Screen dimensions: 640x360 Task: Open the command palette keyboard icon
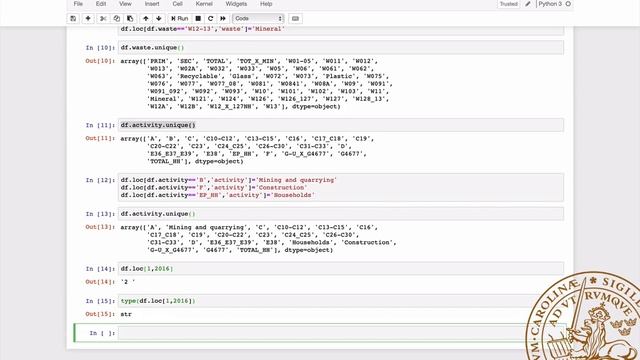(x=296, y=18)
